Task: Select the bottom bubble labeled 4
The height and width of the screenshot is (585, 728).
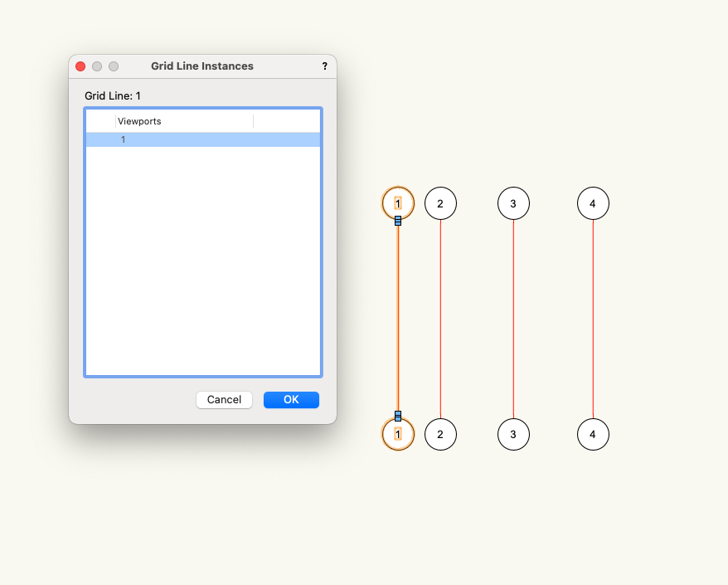Action: (x=593, y=434)
